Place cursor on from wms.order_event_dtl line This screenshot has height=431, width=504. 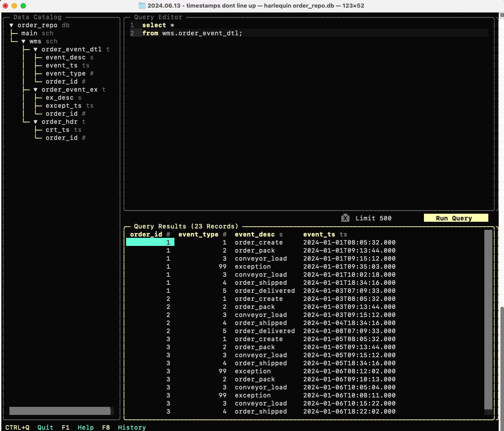(x=192, y=34)
